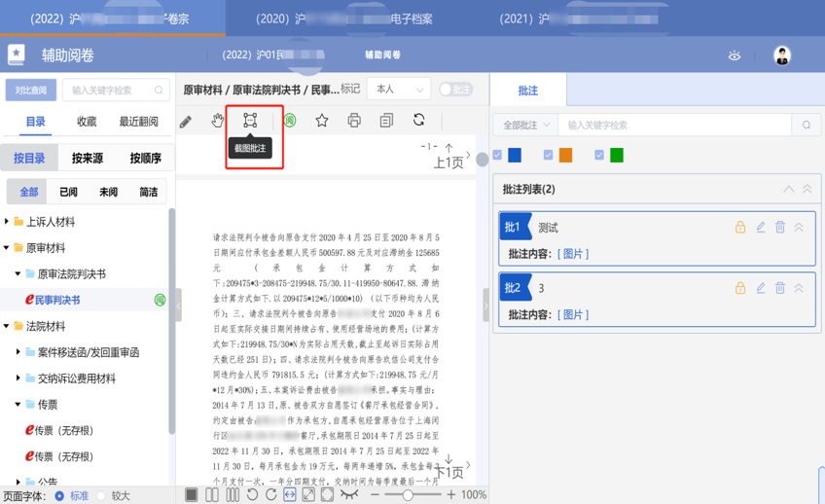Select the 按顺序 sorting tab
Image resolution: width=825 pixels, height=504 pixels.
pos(145,158)
